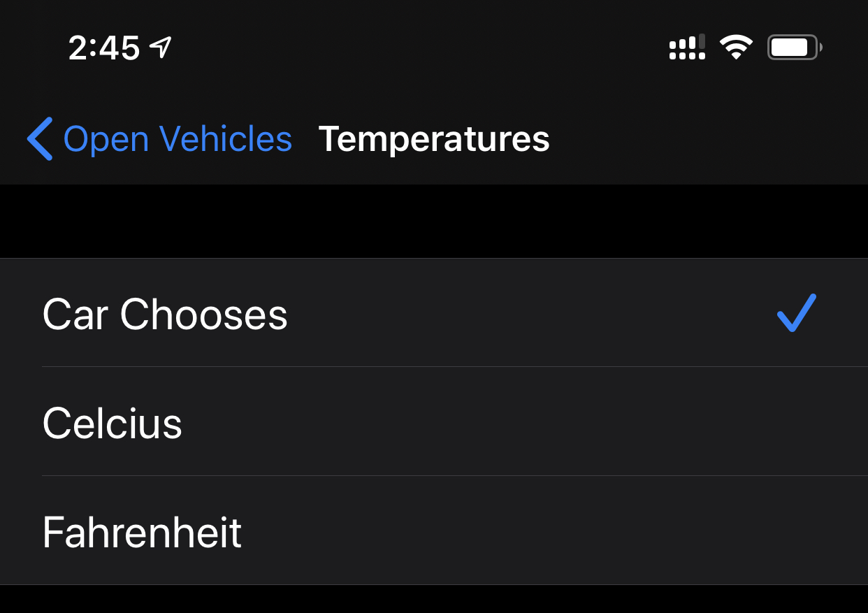Tap the Fahrenheit text label
Viewport: 868px width, 613px height.
pos(142,533)
